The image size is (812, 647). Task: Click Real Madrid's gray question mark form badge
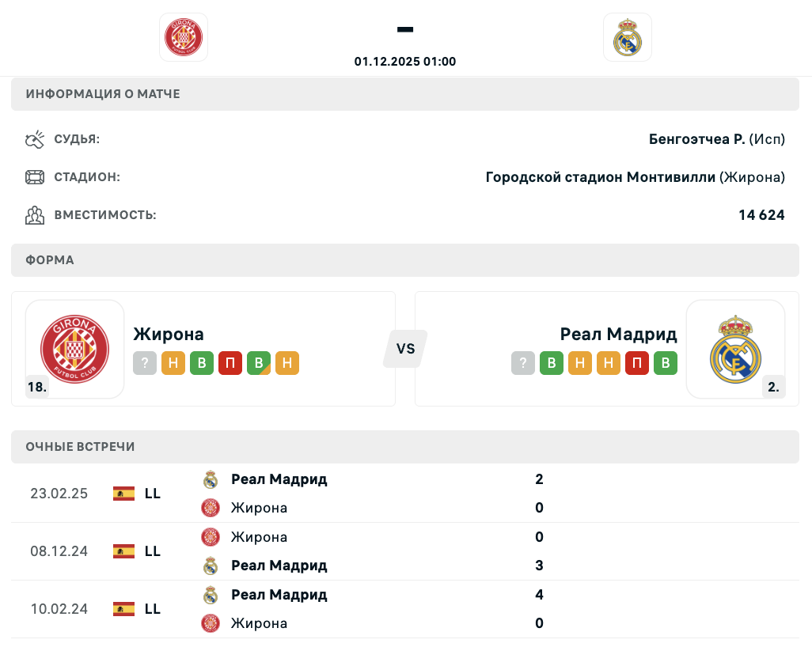pos(523,363)
